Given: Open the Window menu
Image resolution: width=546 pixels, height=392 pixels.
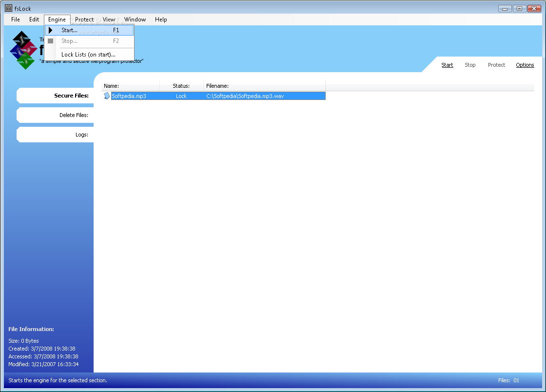Looking at the screenshot, I should point(135,20).
